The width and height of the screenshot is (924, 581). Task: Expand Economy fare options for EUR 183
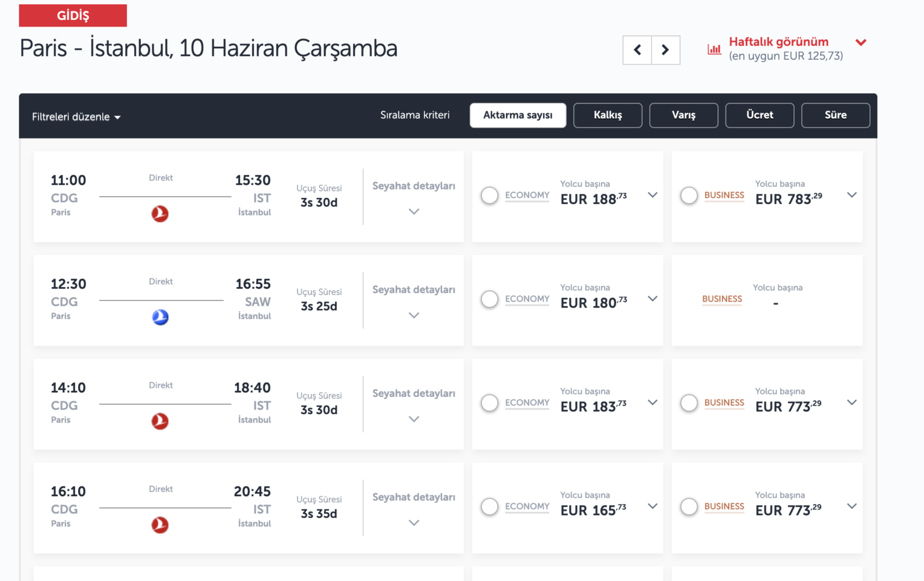click(653, 402)
